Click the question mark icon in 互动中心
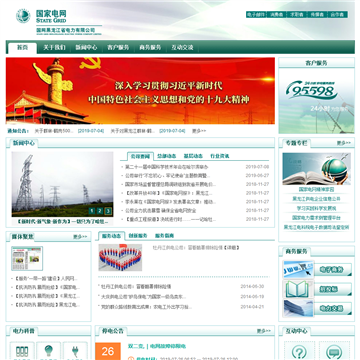The width and height of the screenshot is (360, 360). tap(299, 352)
